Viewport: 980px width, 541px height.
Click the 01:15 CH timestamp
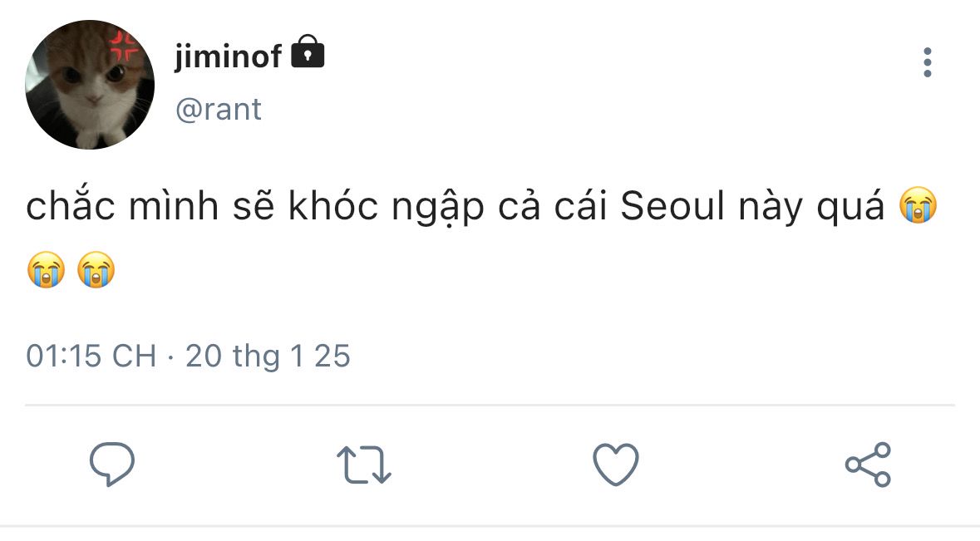[91, 357]
